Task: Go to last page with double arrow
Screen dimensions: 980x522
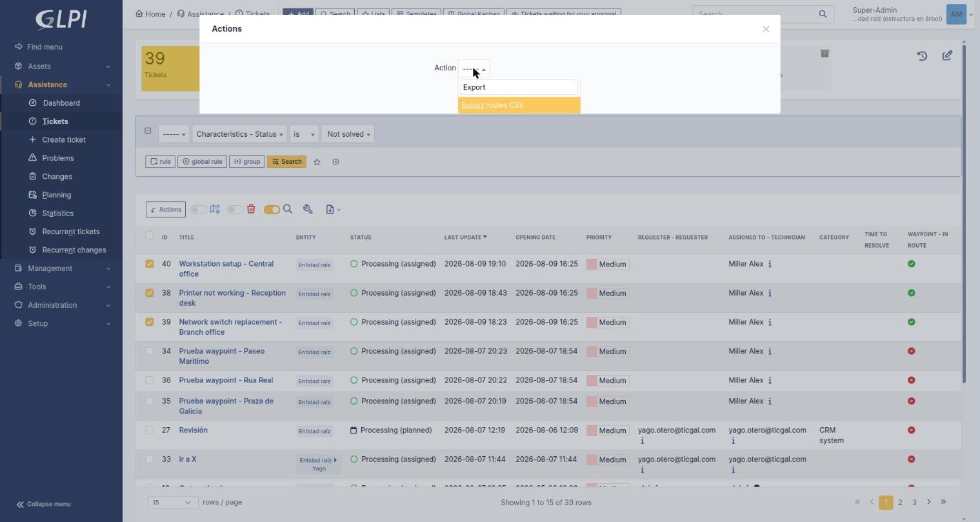Action: click(x=943, y=502)
